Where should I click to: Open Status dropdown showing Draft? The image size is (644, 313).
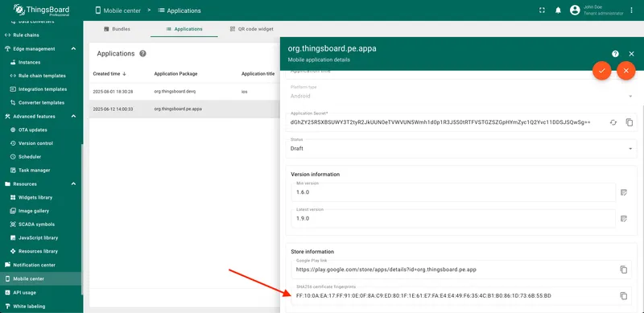[461, 148]
